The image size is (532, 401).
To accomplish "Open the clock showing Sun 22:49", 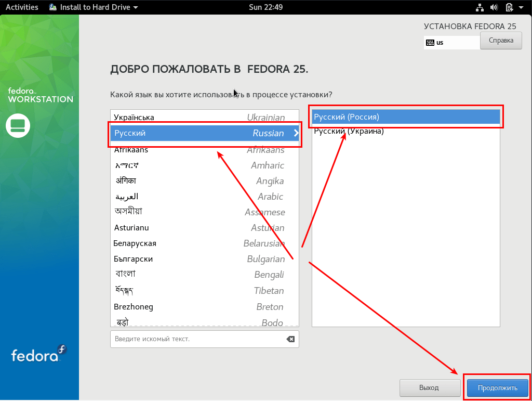I will tap(265, 7).
